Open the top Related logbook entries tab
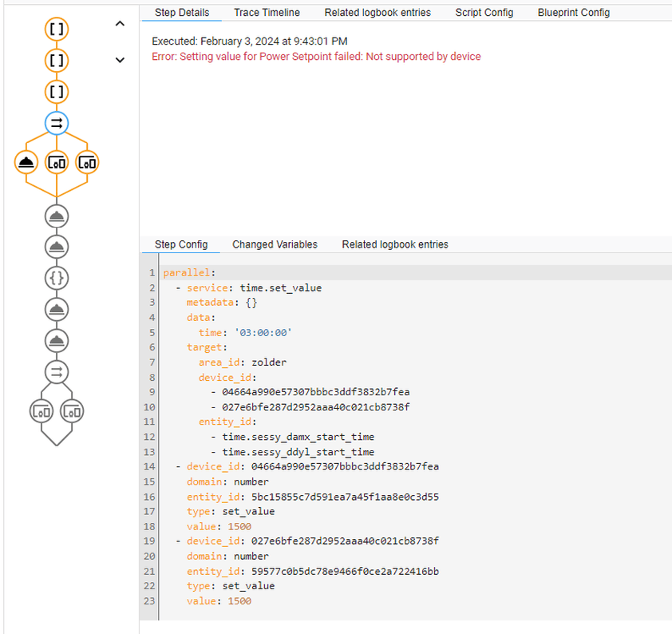 tap(378, 13)
